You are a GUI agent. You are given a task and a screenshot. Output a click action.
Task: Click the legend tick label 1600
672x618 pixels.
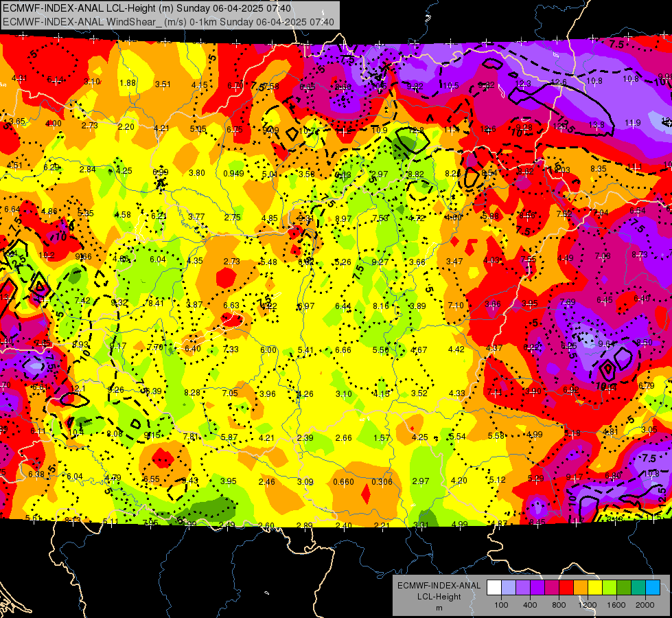(x=616, y=605)
